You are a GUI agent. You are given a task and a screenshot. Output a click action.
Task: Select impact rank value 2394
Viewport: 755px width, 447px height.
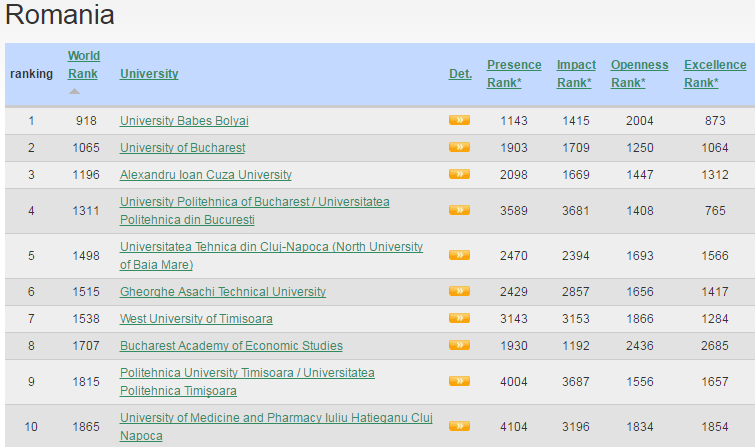[576, 255]
